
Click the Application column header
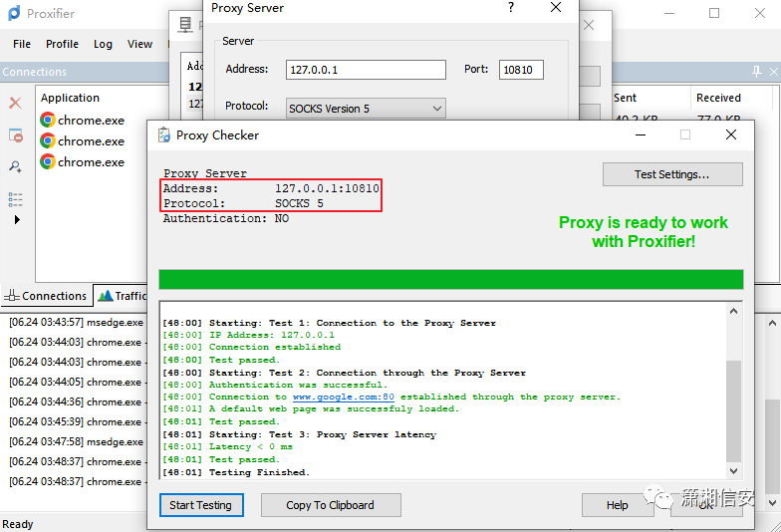(x=70, y=98)
